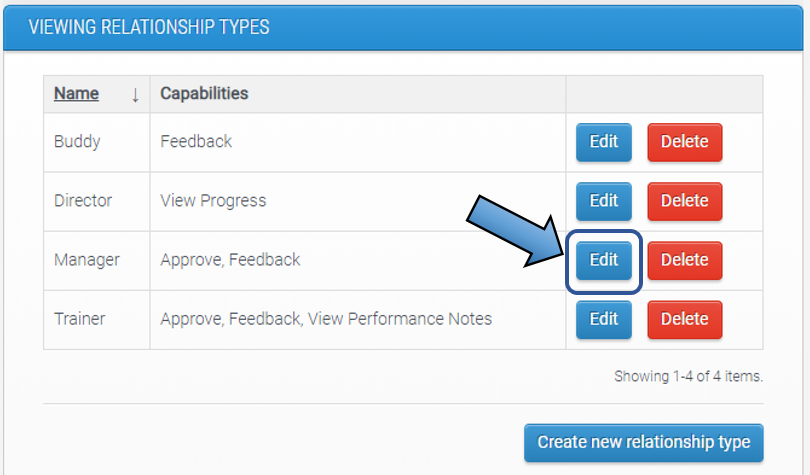Select the Director name cell

point(83,201)
